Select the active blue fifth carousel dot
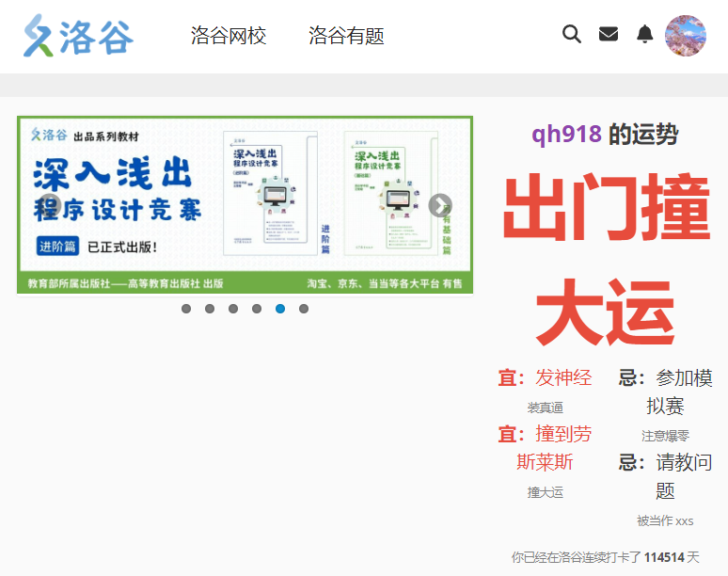The width and height of the screenshot is (728, 576). point(280,309)
